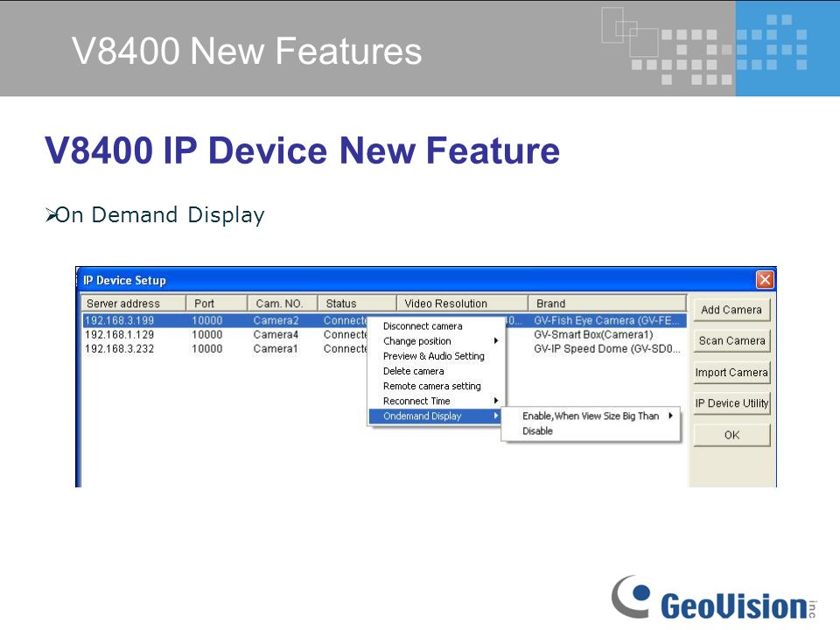Image resolution: width=840 pixels, height=630 pixels.
Task: Click status cell in Camera1 row
Action: (345, 349)
